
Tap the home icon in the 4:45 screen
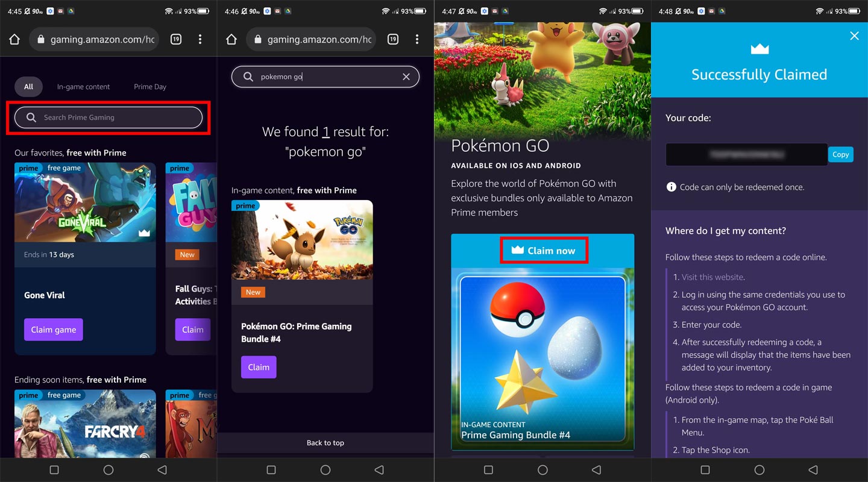click(14, 39)
